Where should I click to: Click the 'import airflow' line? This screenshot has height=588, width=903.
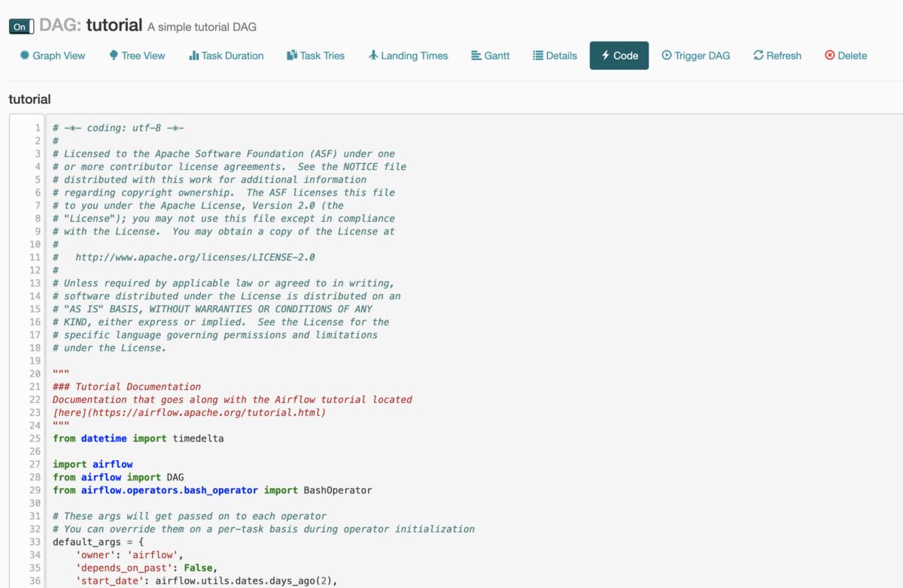pos(93,464)
